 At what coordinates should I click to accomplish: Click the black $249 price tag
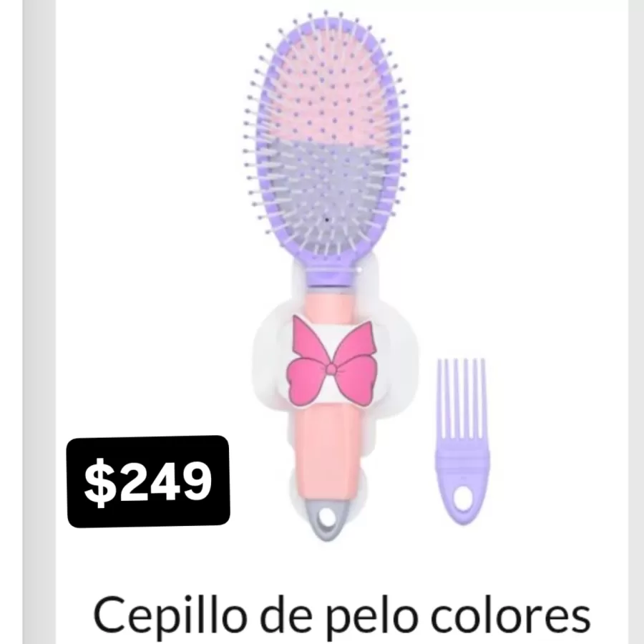pos(148,482)
